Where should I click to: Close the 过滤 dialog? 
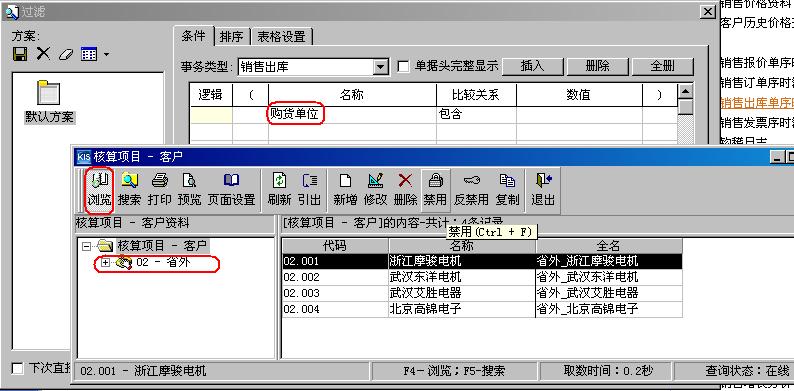click(707, 12)
